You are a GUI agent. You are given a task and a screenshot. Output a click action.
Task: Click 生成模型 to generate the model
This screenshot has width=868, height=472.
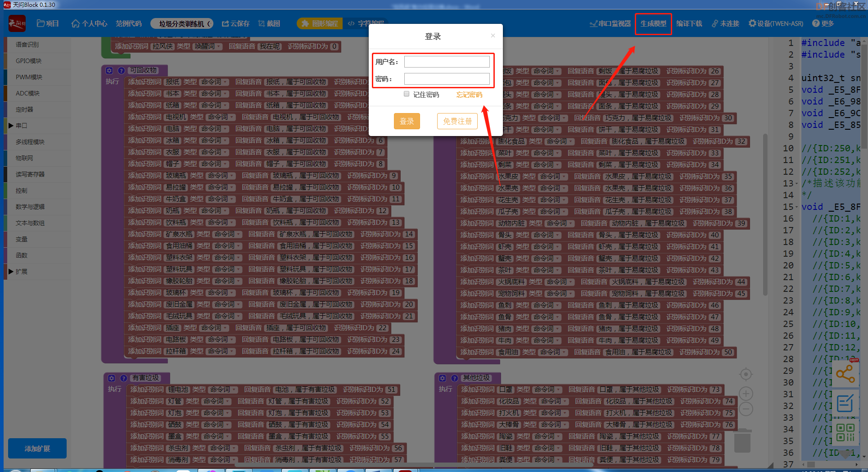pyautogui.click(x=653, y=23)
